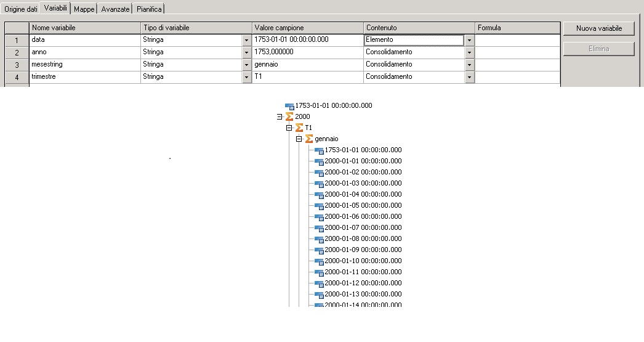Select row header number 3

tap(17, 65)
